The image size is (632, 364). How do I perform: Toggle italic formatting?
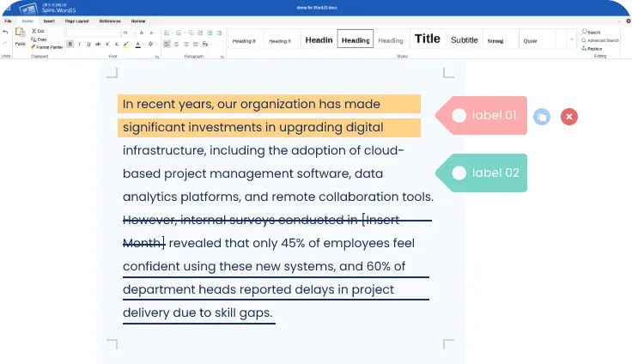pyautogui.click(x=79, y=44)
